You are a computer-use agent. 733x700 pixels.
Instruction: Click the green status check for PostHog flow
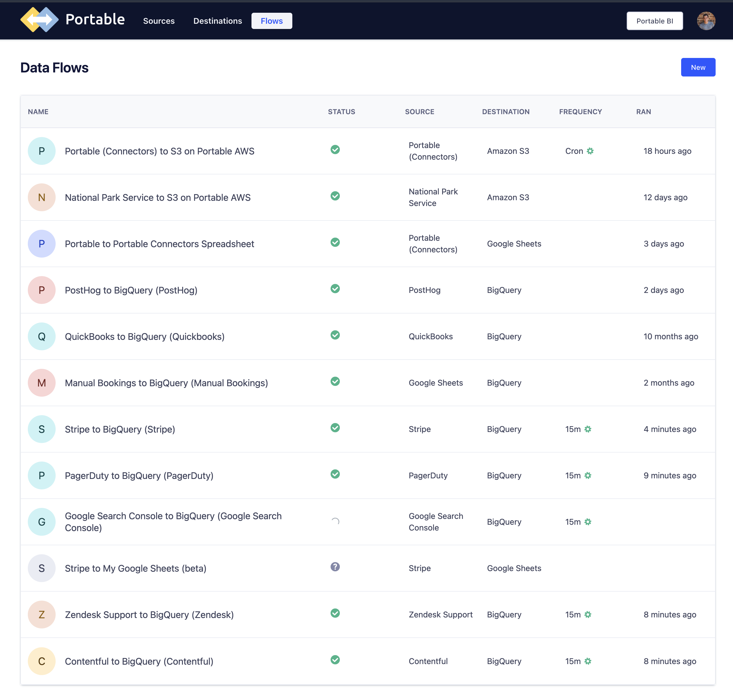pos(335,289)
